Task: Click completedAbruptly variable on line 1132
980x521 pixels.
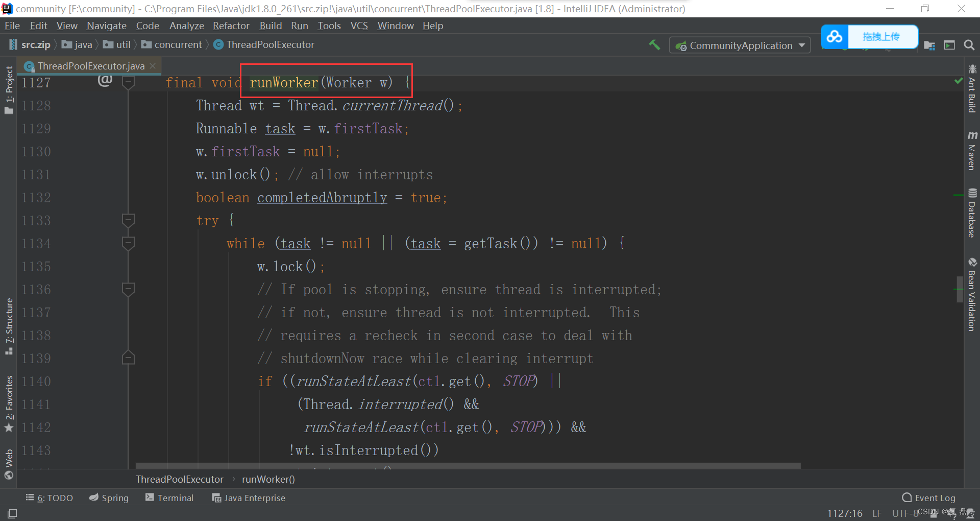Action: [x=322, y=198]
